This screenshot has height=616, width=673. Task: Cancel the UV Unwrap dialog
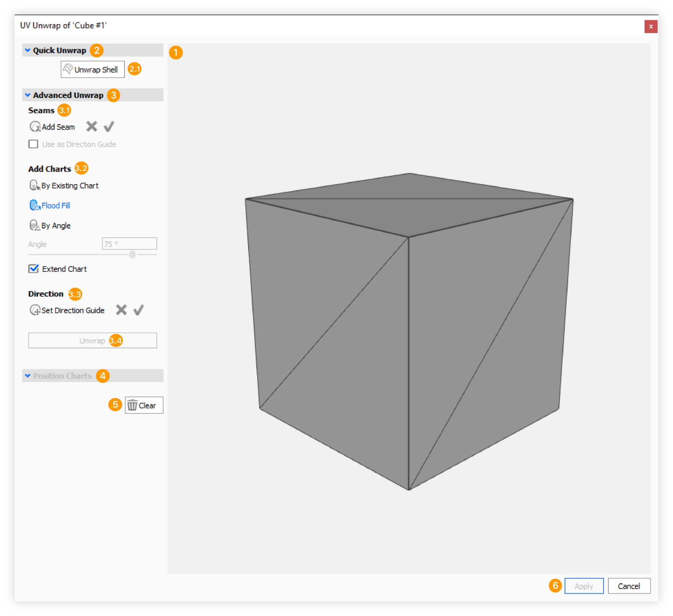point(629,586)
